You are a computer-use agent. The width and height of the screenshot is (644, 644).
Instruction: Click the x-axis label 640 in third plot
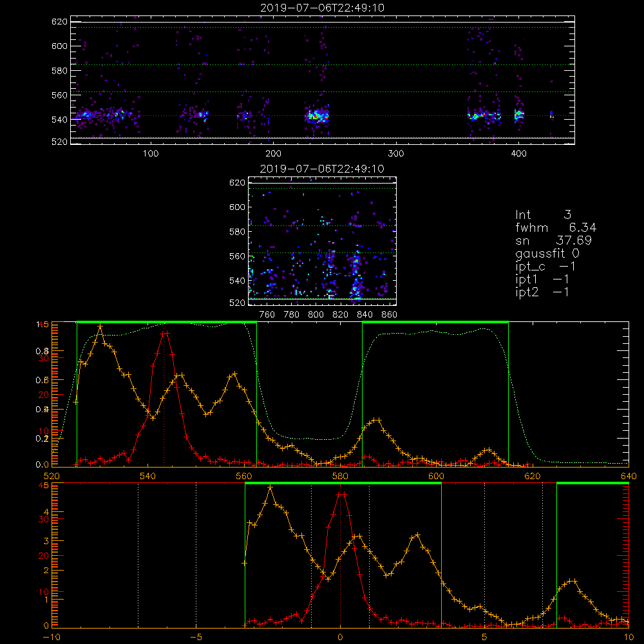(x=629, y=477)
